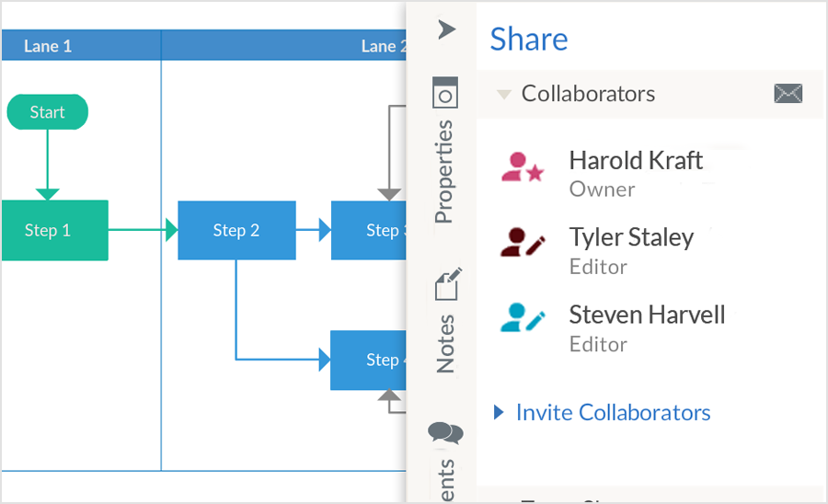Click the envelope email icon in Collaborators header
The width and height of the screenshot is (828, 504).
pyautogui.click(x=788, y=93)
